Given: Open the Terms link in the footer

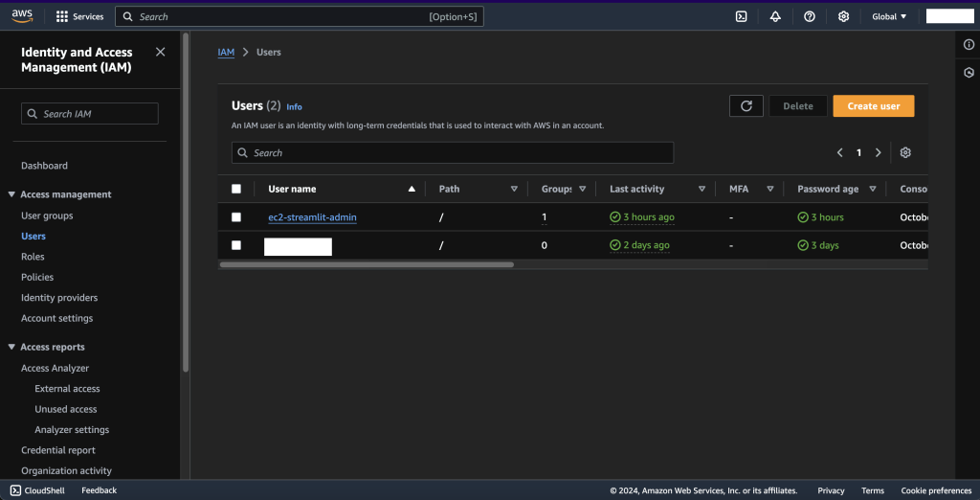Looking at the screenshot, I should tap(873, 490).
